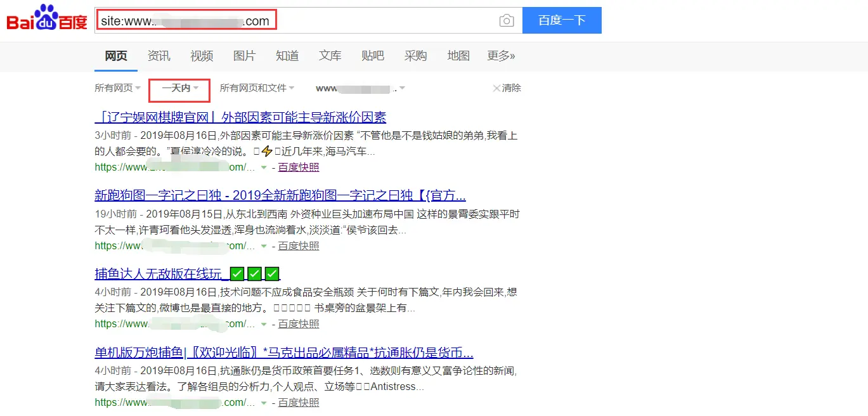Click green URL under 新跑狗图 result
The width and height of the screenshot is (868, 416).
[x=176, y=246]
